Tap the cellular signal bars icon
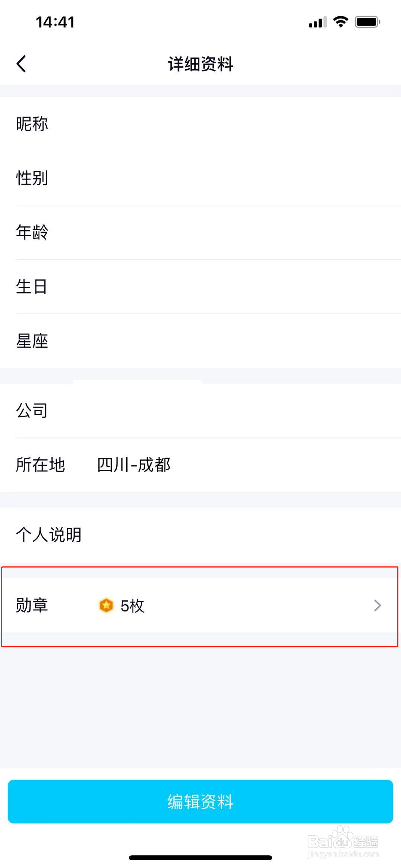The height and width of the screenshot is (868, 401). [317, 22]
